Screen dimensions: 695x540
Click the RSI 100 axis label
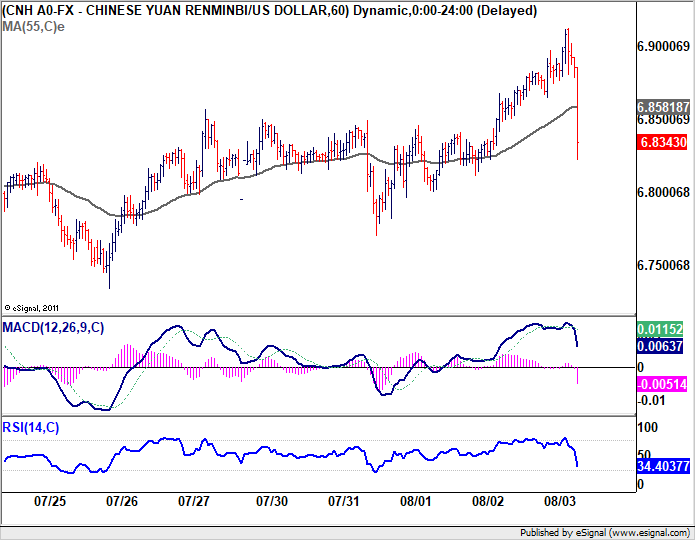pyautogui.click(x=647, y=427)
